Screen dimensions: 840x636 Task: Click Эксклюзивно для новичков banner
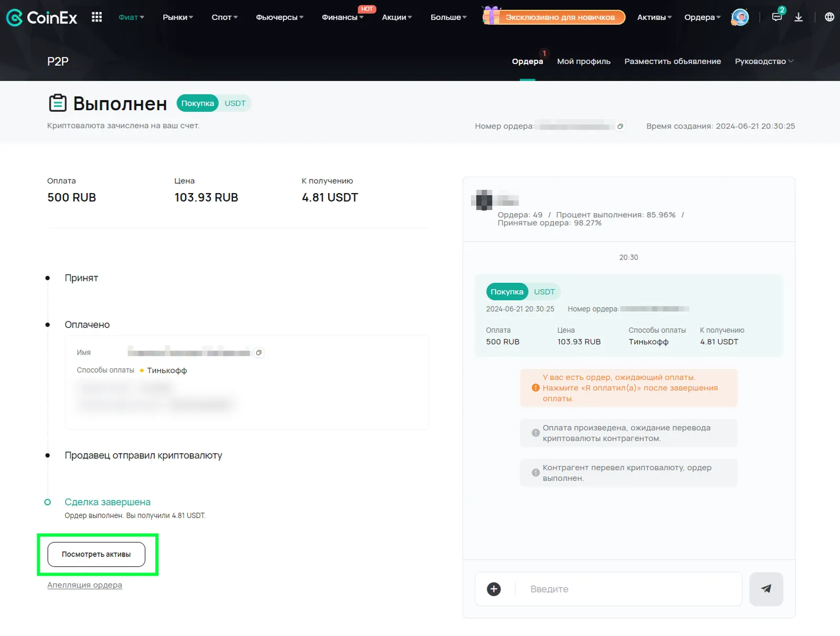(560, 17)
